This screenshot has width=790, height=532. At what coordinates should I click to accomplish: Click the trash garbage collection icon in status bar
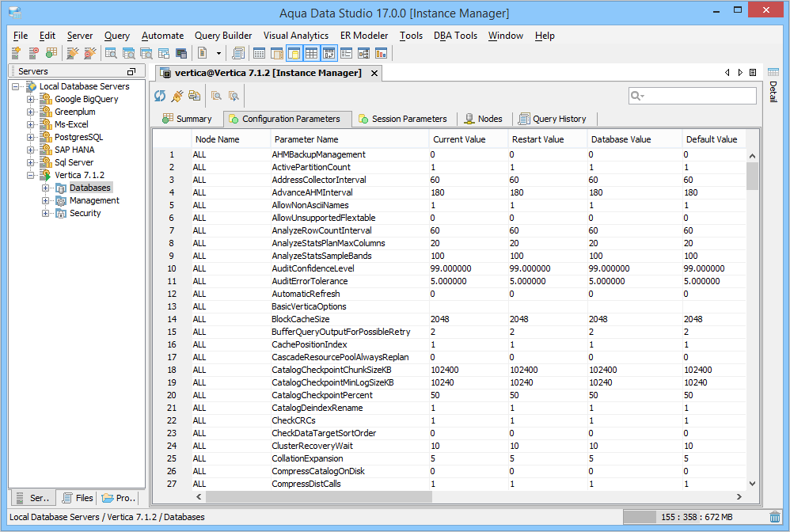[x=775, y=517]
